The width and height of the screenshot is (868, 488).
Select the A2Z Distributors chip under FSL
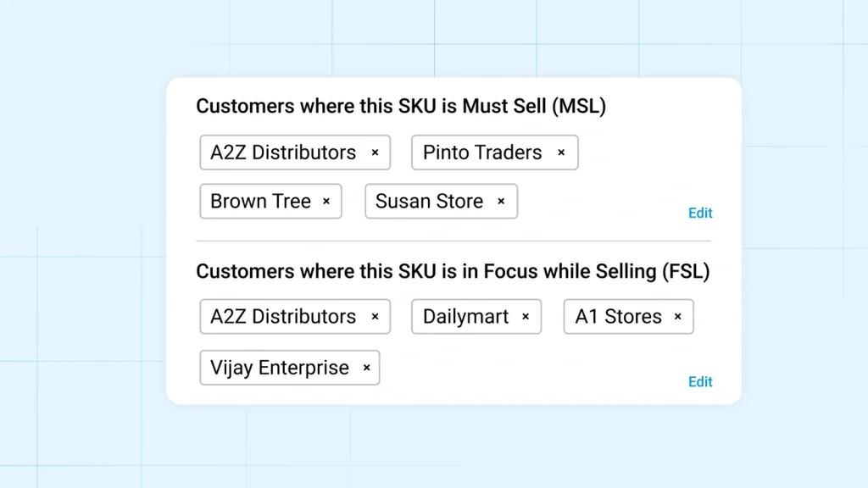(x=282, y=317)
